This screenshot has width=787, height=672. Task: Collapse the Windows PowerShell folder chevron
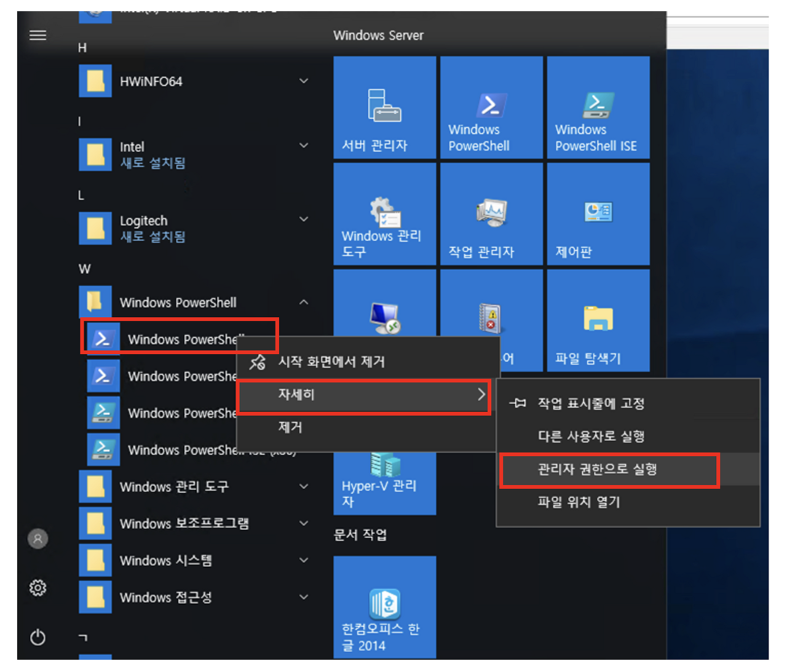click(304, 302)
